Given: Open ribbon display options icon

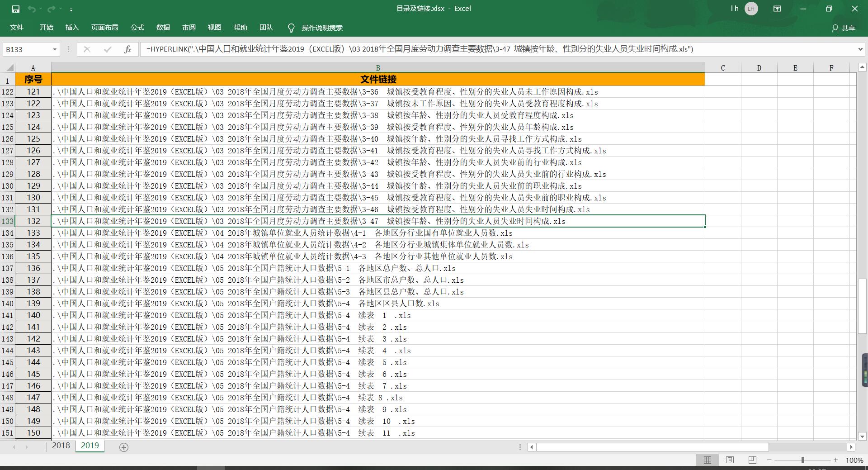Looking at the screenshot, I should pos(778,9).
